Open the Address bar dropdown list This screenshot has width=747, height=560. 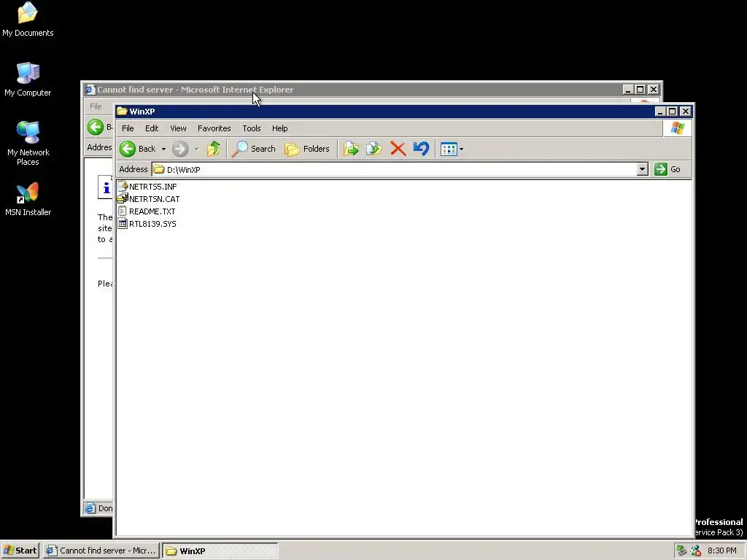click(642, 169)
